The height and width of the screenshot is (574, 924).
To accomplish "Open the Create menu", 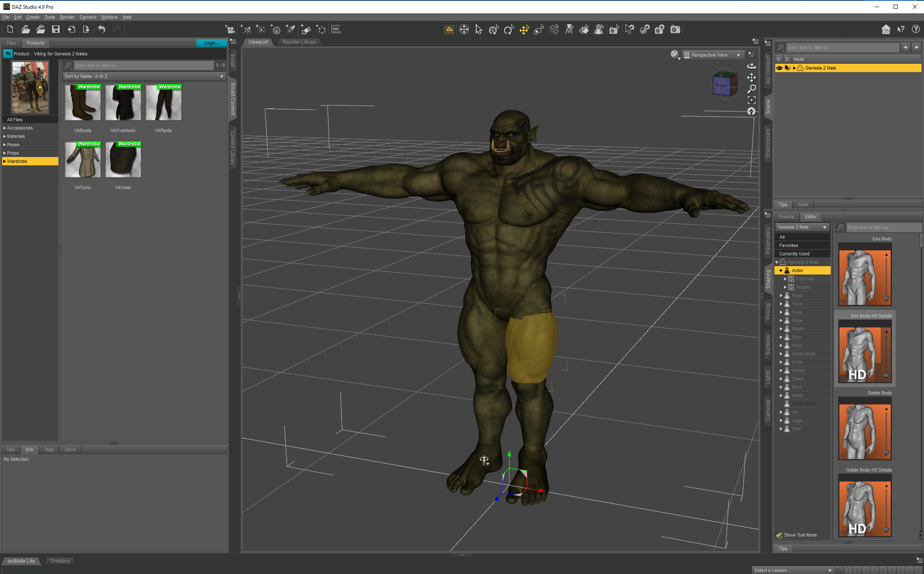I will [32, 17].
